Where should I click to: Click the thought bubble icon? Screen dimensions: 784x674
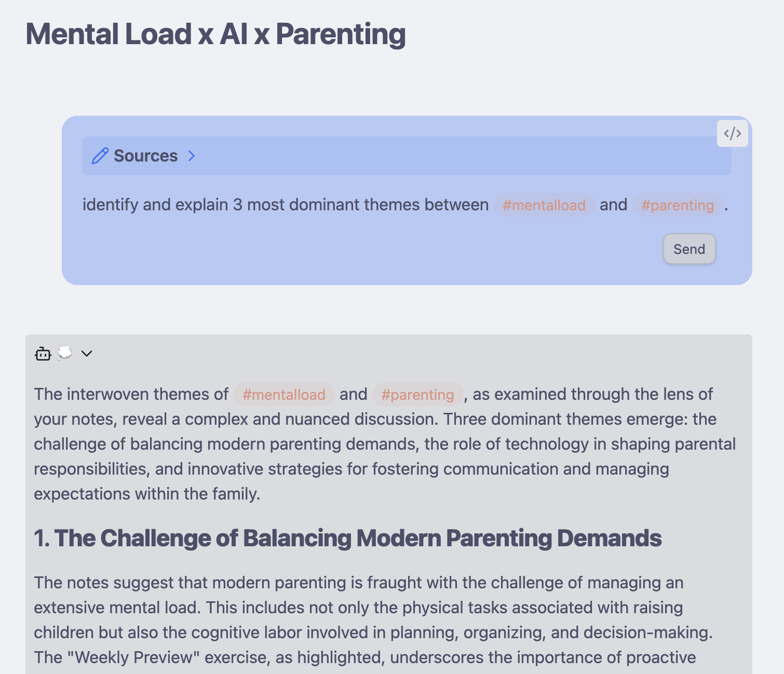pos(65,353)
